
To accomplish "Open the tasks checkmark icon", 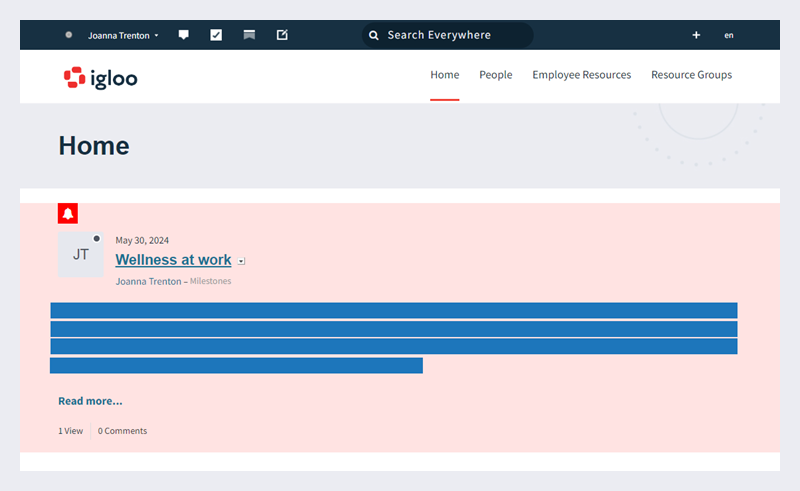I will click(x=216, y=35).
